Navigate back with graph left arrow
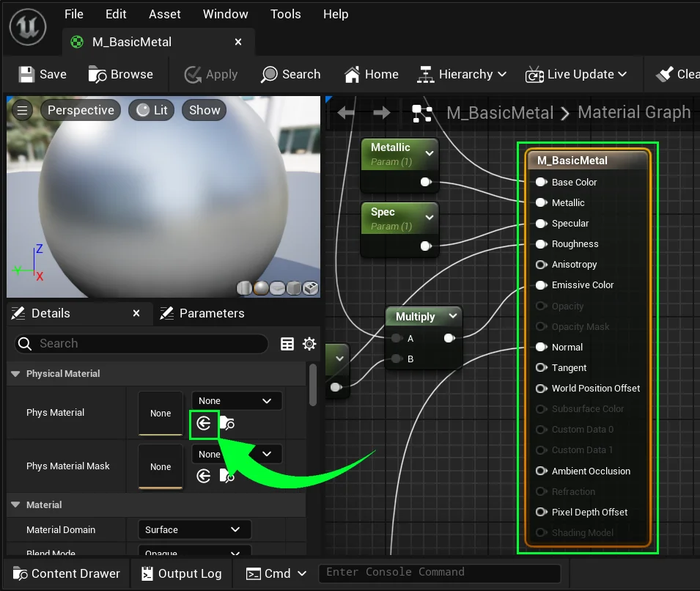Viewport: 700px width, 591px height. pyautogui.click(x=346, y=113)
